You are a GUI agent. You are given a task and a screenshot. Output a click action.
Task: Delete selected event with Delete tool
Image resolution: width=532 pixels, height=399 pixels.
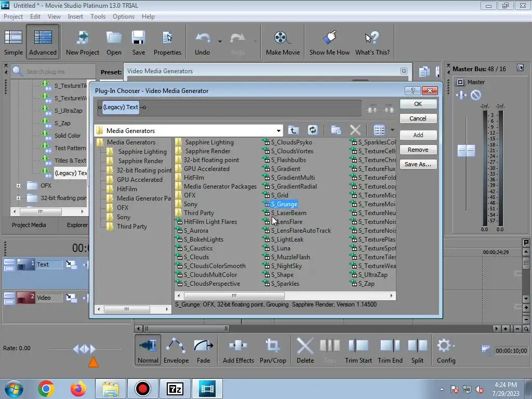(x=305, y=350)
